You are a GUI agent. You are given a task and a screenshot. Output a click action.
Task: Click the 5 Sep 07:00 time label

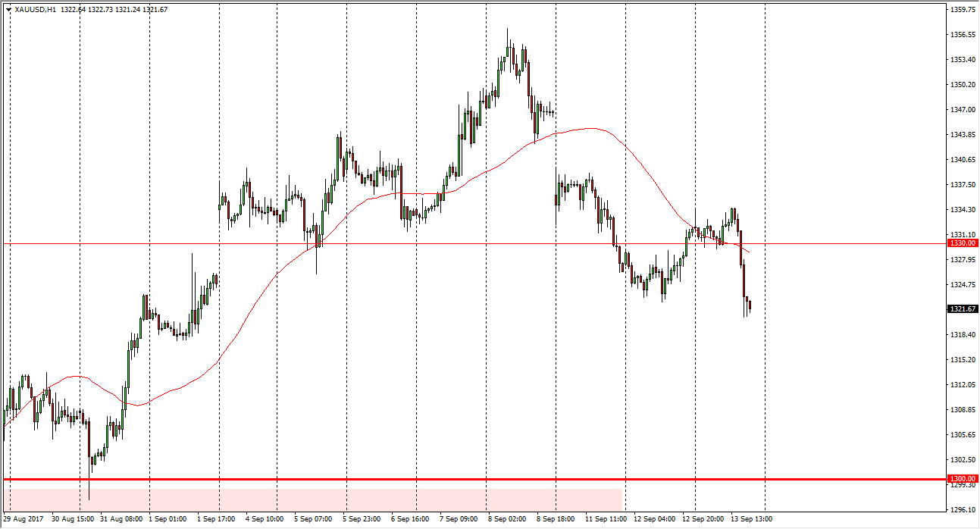tap(313, 519)
